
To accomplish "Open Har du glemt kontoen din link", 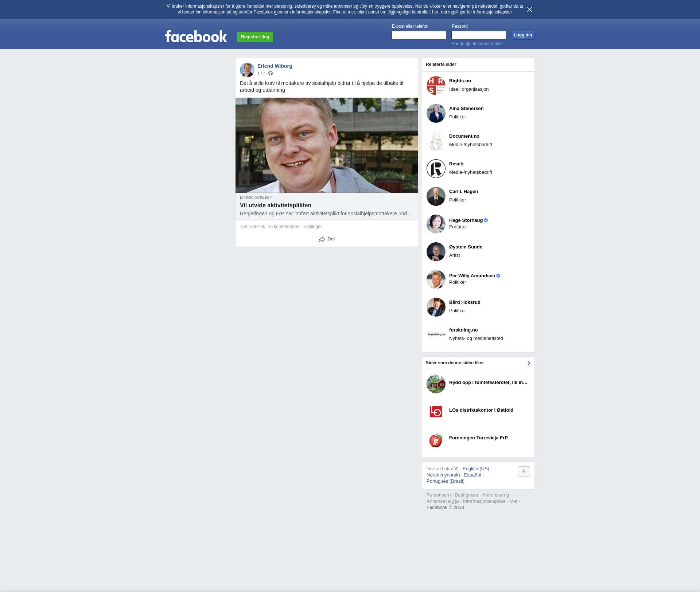I will click(x=477, y=44).
